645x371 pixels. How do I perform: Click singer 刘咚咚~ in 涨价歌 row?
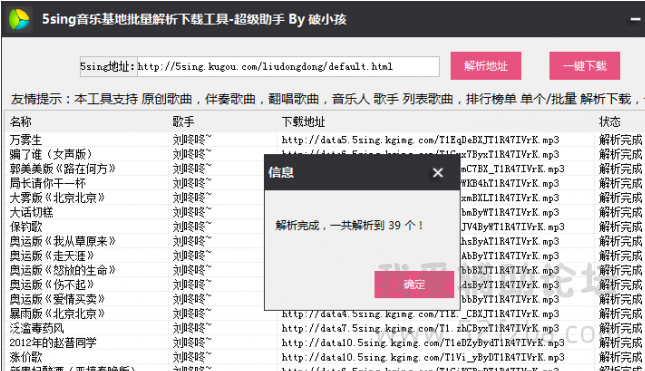tap(192, 357)
